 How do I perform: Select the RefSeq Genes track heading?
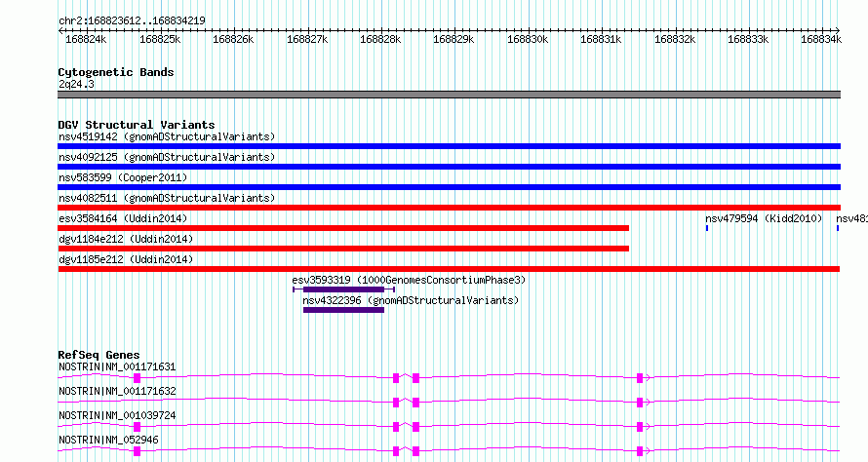tap(99, 355)
